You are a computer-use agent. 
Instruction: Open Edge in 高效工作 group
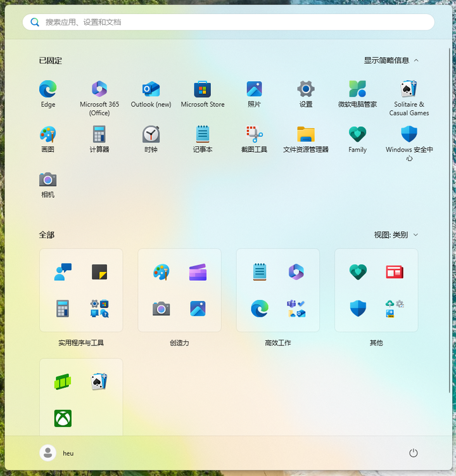pos(260,309)
